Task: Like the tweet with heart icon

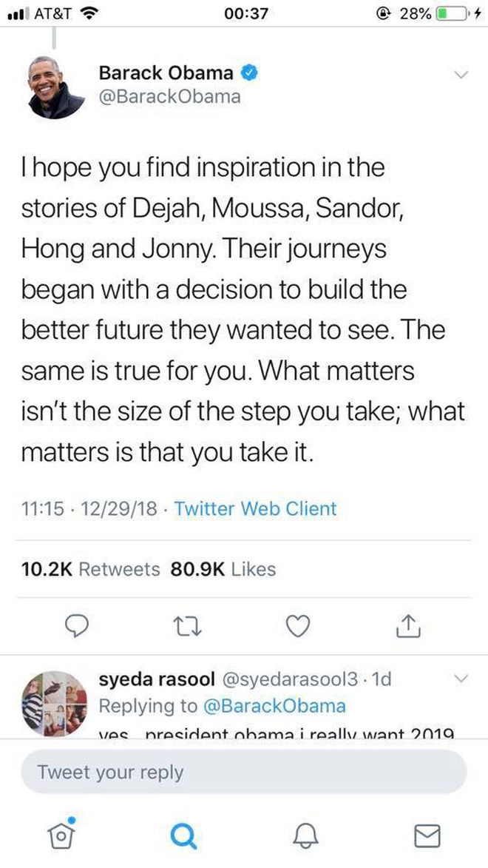Action: pyautogui.click(x=297, y=627)
